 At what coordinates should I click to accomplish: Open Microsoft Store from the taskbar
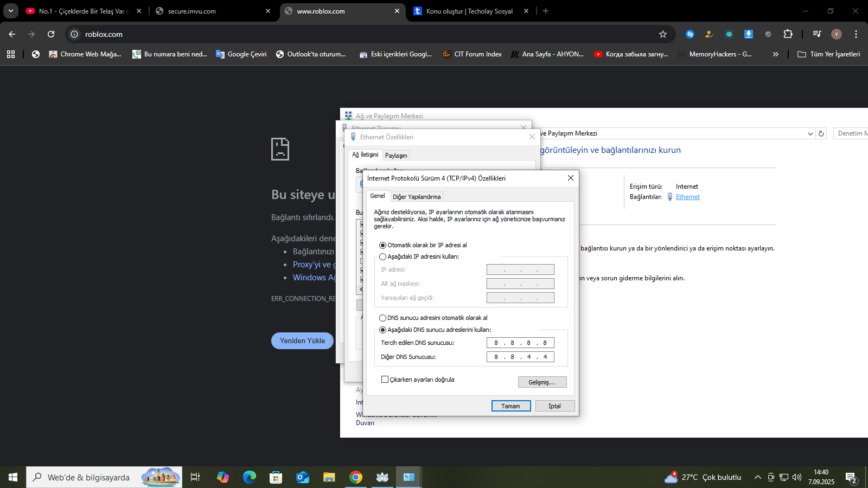coord(276,477)
